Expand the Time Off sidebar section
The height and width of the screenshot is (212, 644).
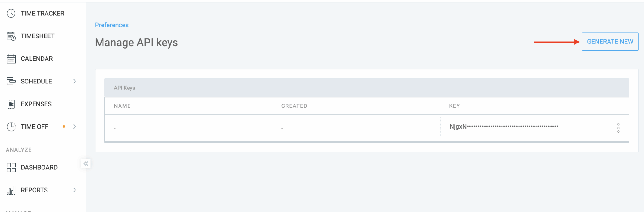click(x=75, y=127)
